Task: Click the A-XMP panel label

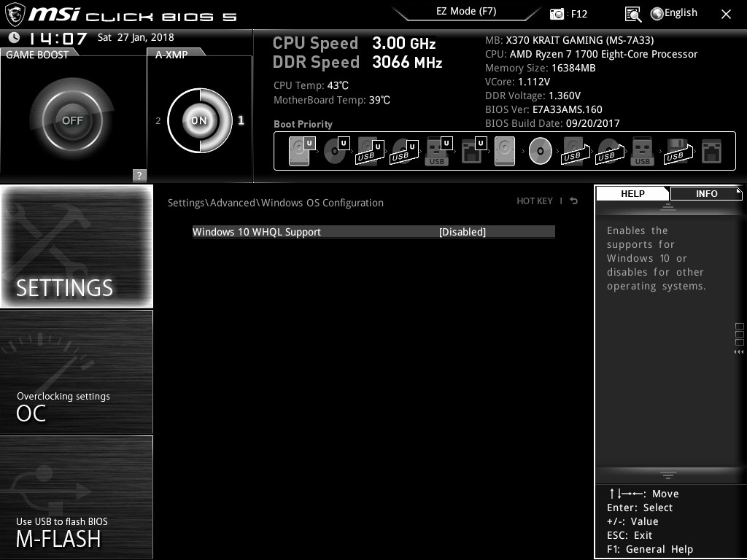Action: pyautogui.click(x=171, y=54)
